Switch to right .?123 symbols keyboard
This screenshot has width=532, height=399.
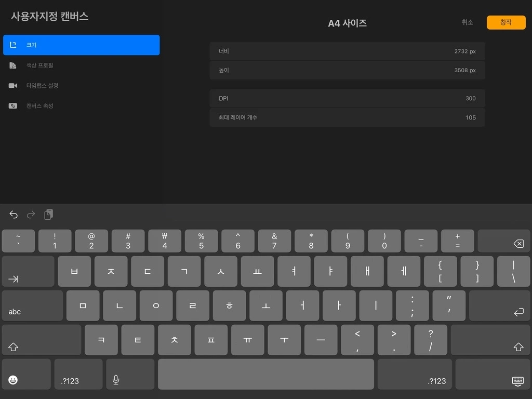point(415,374)
